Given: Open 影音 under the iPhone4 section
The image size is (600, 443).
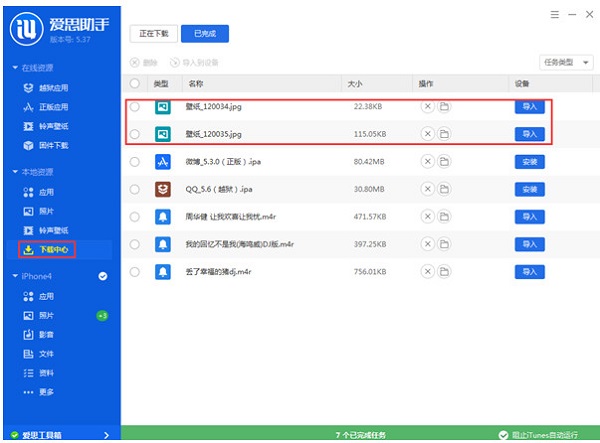Looking at the screenshot, I should click(x=46, y=335).
